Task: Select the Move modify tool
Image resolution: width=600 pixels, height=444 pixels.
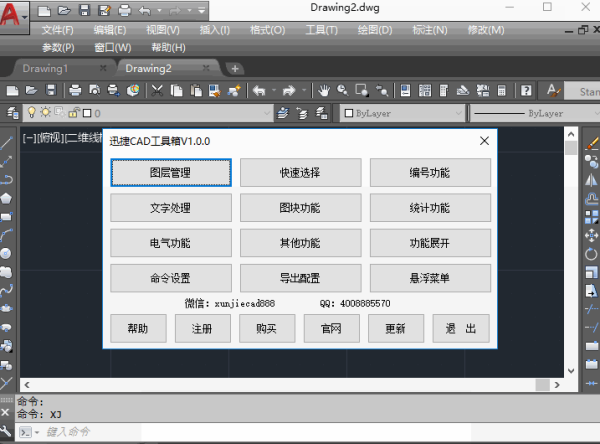Action: pos(591,235)
